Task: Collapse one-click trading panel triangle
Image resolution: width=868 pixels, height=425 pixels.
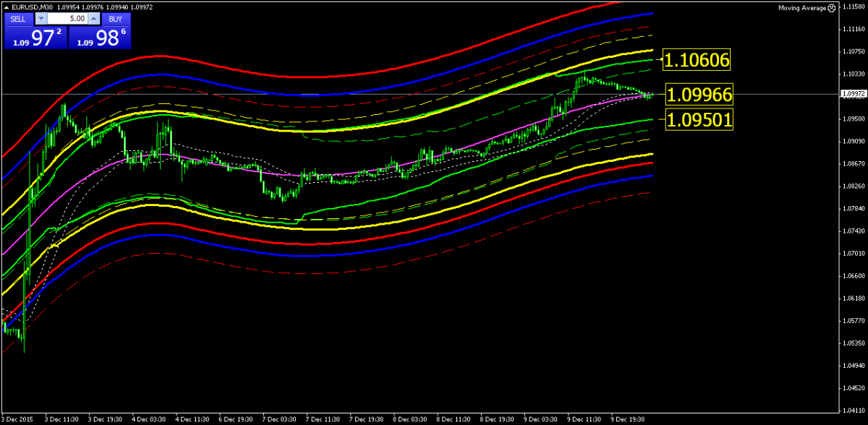Action: [7, 7]
